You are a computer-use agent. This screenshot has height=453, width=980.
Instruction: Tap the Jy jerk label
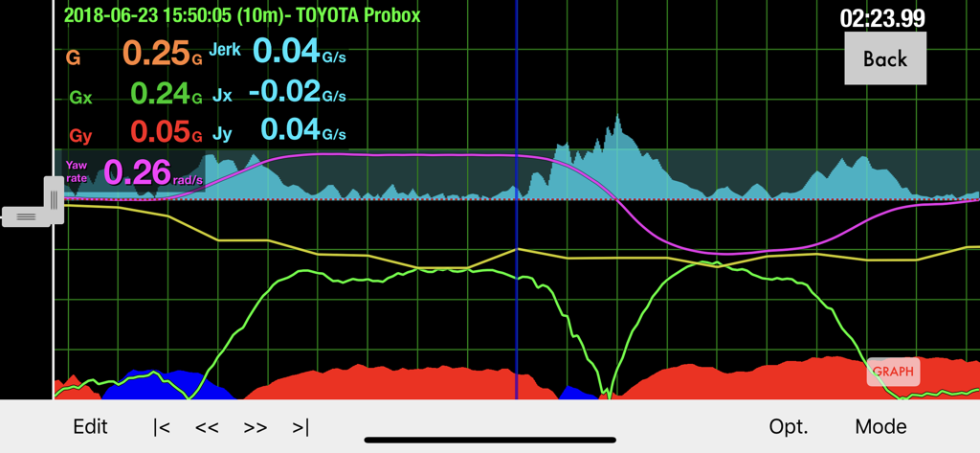[221, 133]
